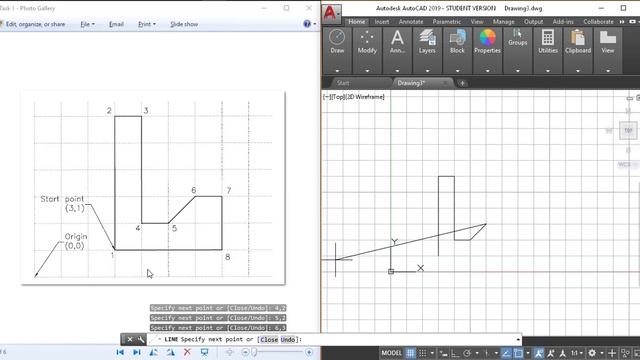Click Email in Photo Gallery toolbar
Image resolution: width=640 pixels, height=360 pixels.
116,24
